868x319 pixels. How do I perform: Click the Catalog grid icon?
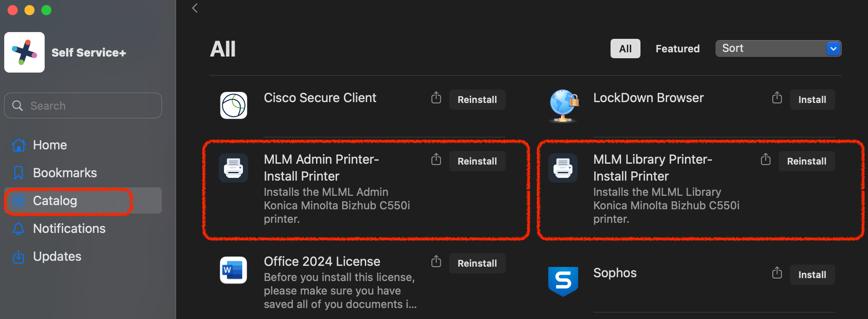[x=19, y=200]
